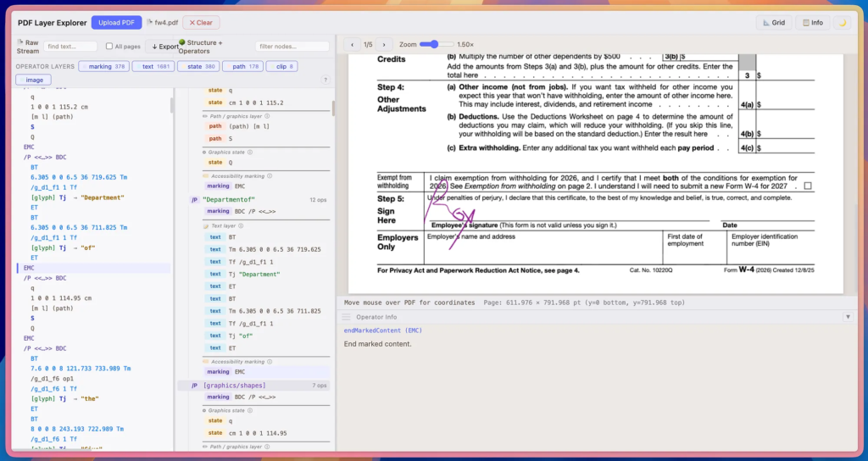Open info icon beside Graphics state under [graphics/shapes]
The image size is (868, 461).
point(250,411)
